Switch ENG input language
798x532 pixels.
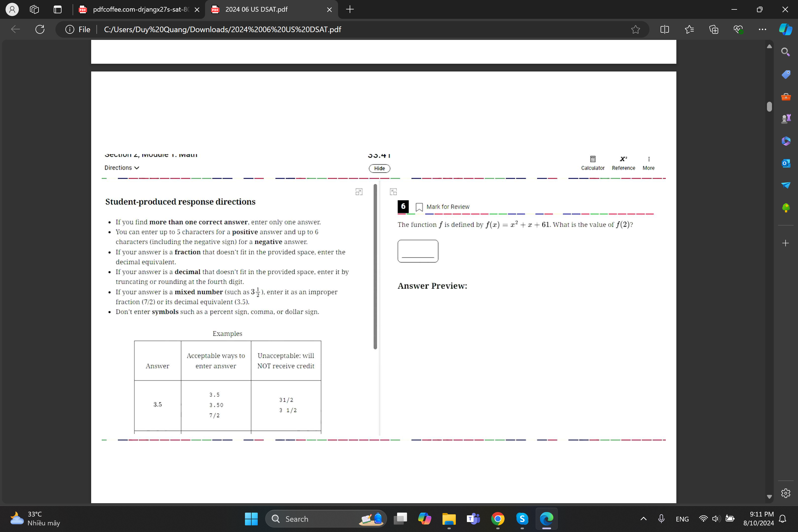[x=682, y=519]
